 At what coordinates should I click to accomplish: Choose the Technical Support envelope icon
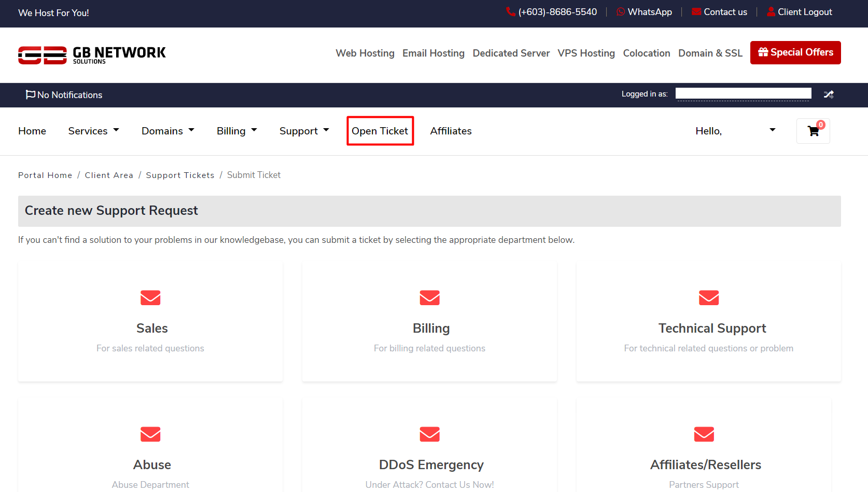[708, 298]
